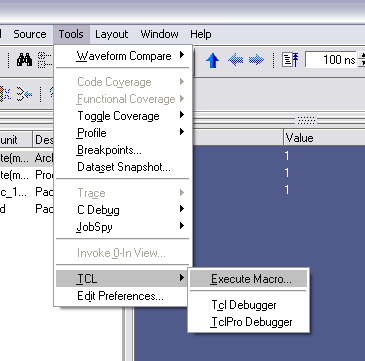Click the colliding arrows toolbar icon
365x361 pixels.
tap(24, 94)
